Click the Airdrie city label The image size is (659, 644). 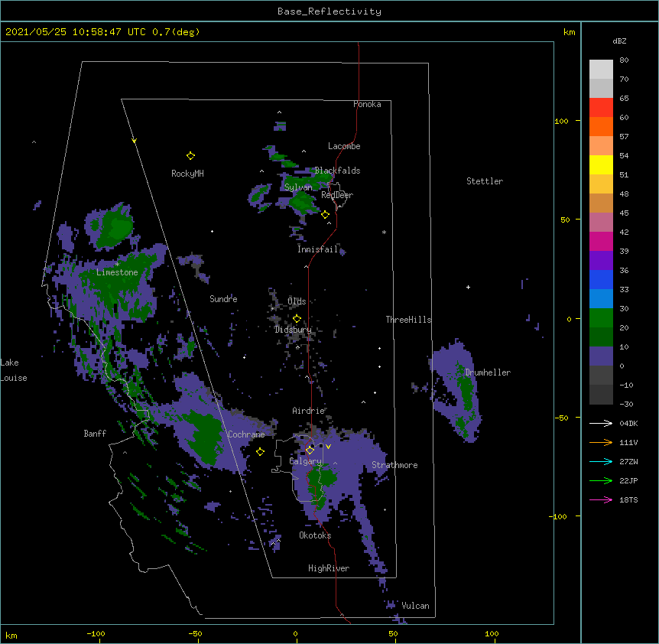[x=309, y=411]
